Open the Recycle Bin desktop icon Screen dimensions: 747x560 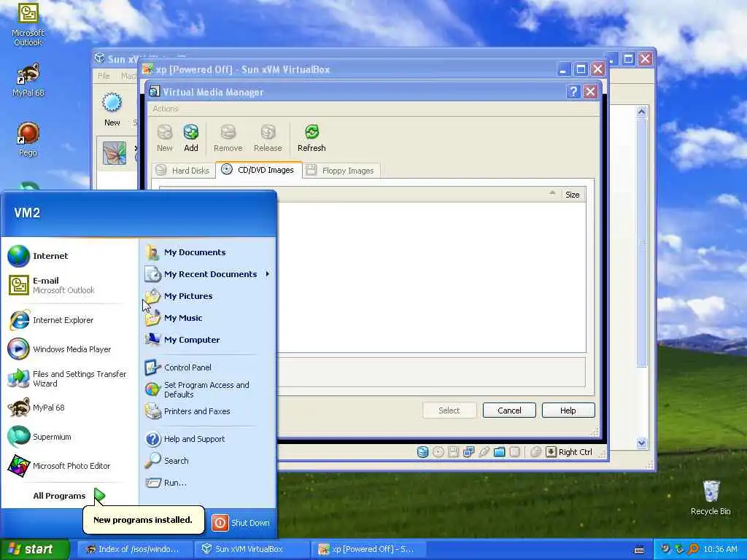[x=711, y=497]
